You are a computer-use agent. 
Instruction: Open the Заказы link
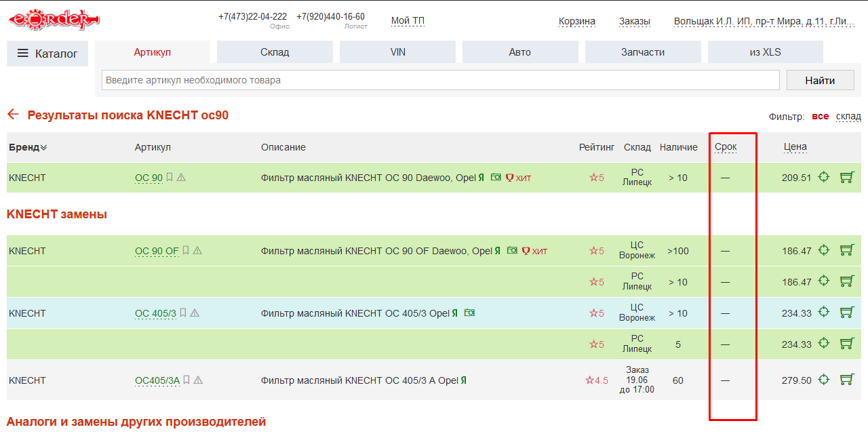[x=635, y=21]
